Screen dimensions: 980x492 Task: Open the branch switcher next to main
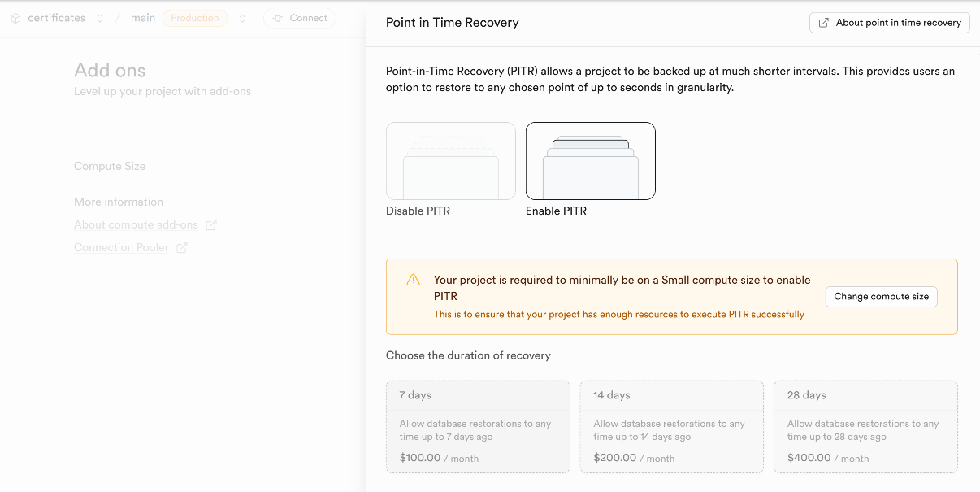point(241,17)
